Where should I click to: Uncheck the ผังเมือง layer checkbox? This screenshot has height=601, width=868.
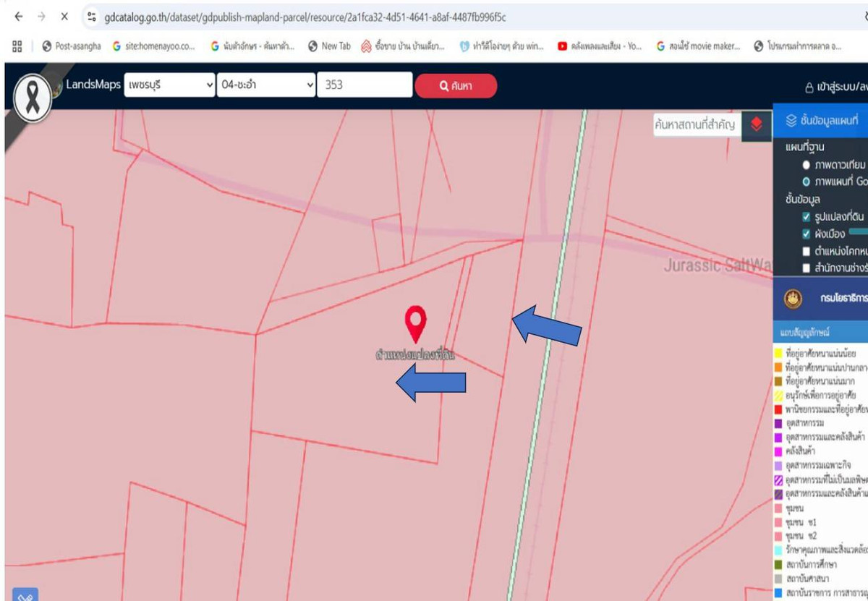[x=806, y=234]
